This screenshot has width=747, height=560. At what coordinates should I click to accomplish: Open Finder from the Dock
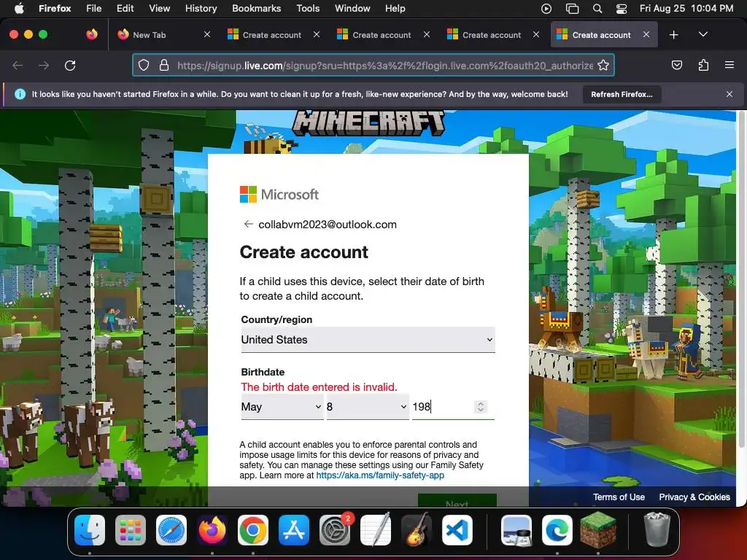pyautogui.click(x=90, y=529)
